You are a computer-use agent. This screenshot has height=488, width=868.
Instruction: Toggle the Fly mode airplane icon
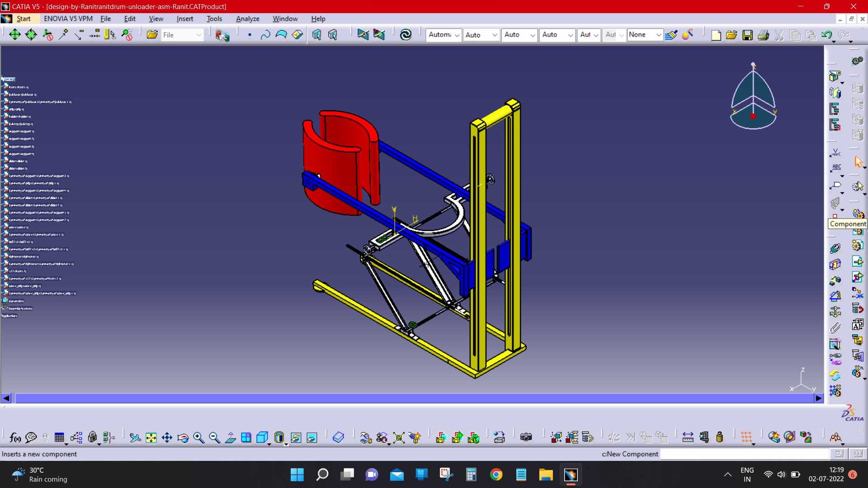135,437
